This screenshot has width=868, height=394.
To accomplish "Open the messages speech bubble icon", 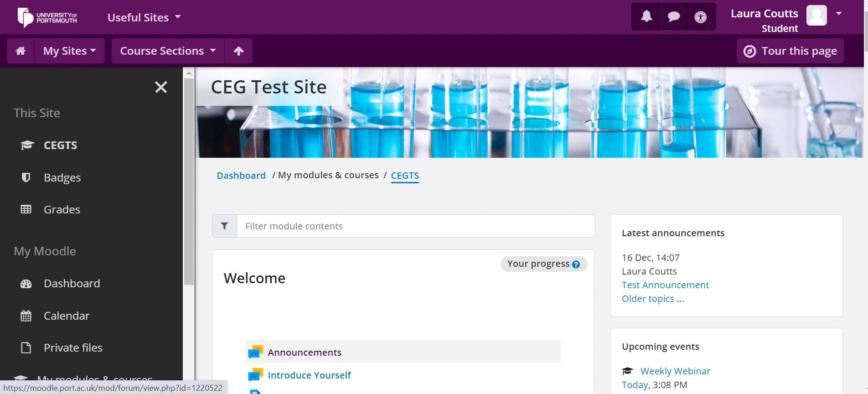I will 673,17.
